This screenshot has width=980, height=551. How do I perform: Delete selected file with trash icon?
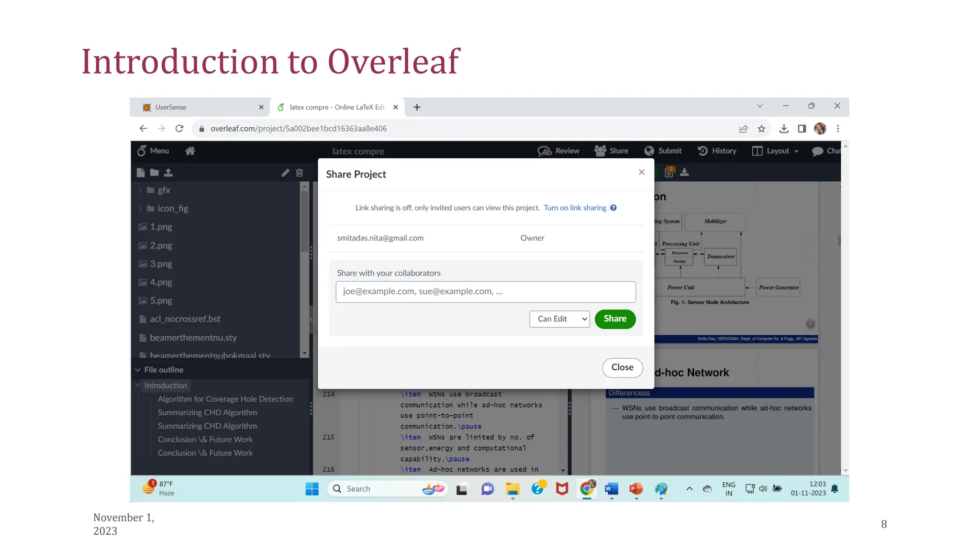pos(300,173)
